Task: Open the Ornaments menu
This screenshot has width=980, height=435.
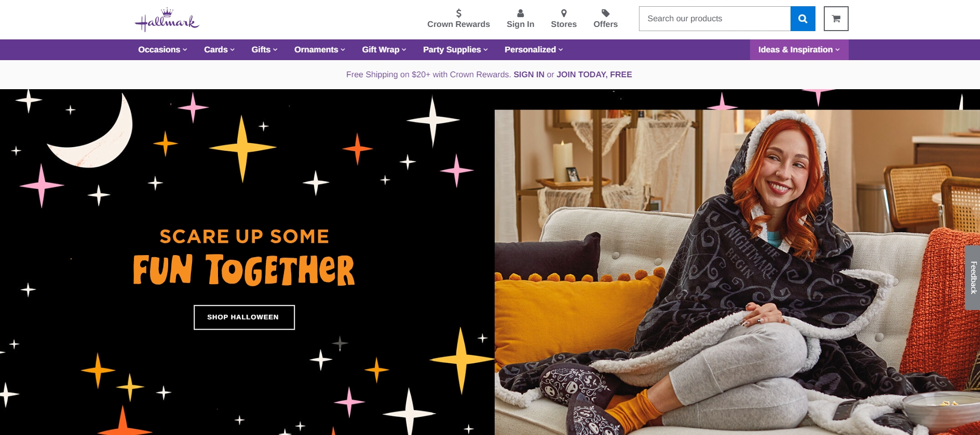Action: pos(320,50)
